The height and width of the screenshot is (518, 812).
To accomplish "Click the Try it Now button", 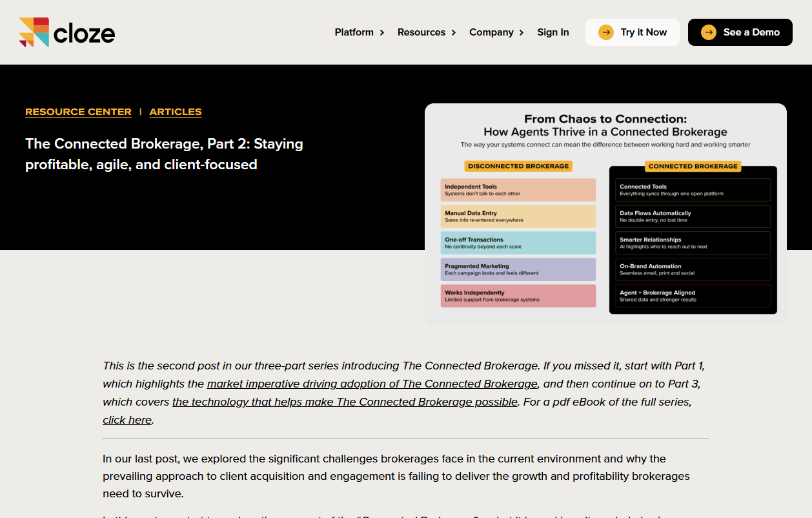I will 633,32.
